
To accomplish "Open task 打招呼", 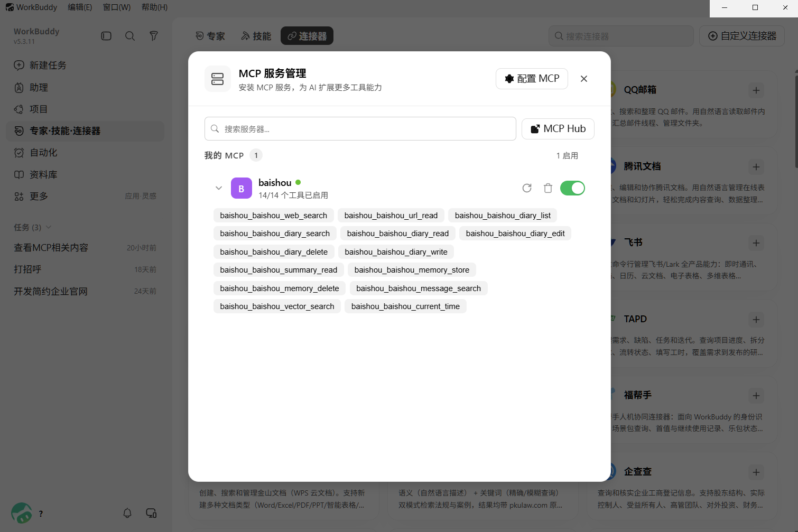I will click(85, 269).
